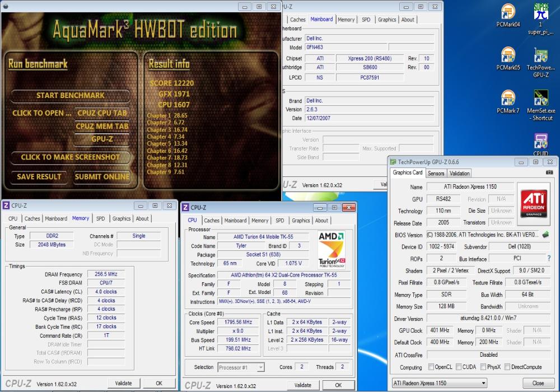Click the Close button in GPU-Z
This screenshot has width=560, height=392.
click(x=538, y=383)
